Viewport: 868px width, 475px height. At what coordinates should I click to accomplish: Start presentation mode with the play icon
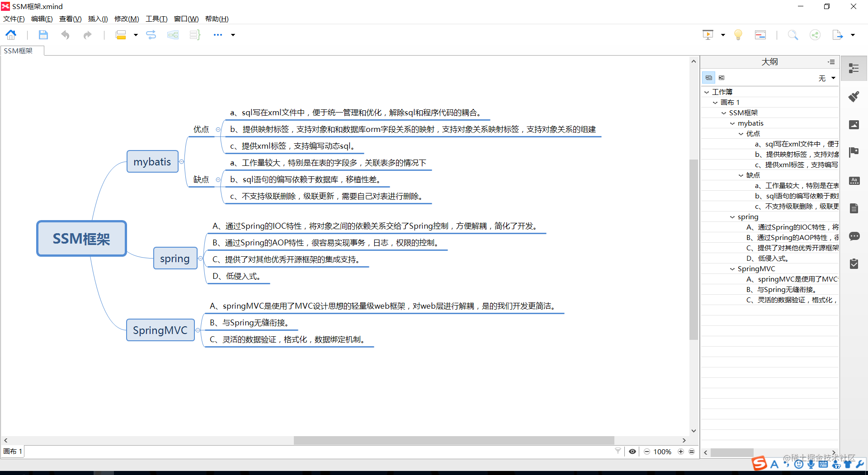pyautogui.click(x=708, y=35)
